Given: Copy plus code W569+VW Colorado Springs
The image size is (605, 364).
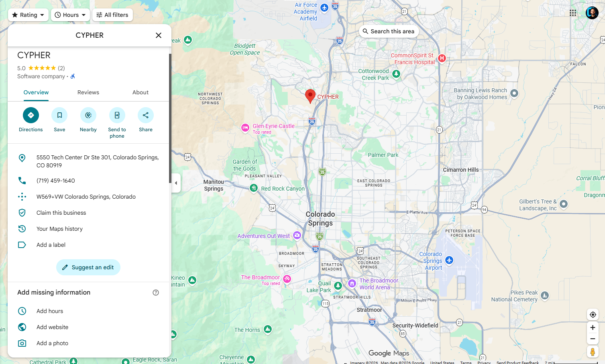Looking at the screenshot, I should click(x=90, y=197).
